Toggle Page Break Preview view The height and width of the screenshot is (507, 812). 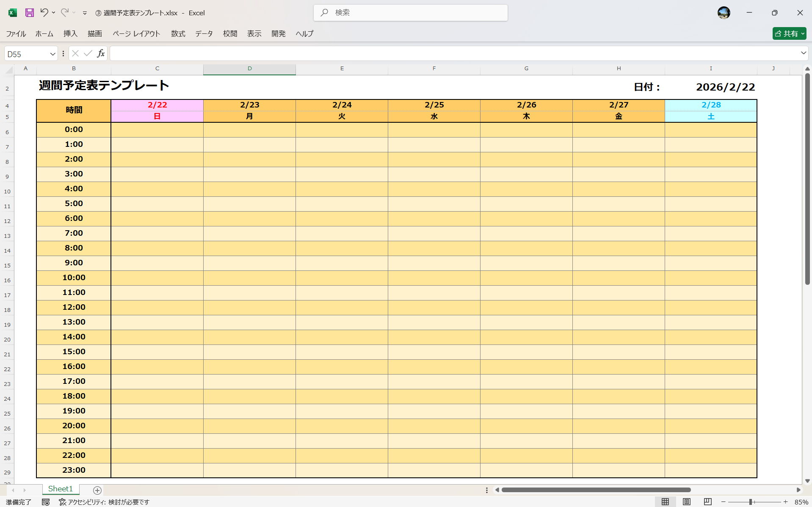(x=707, y=502)
